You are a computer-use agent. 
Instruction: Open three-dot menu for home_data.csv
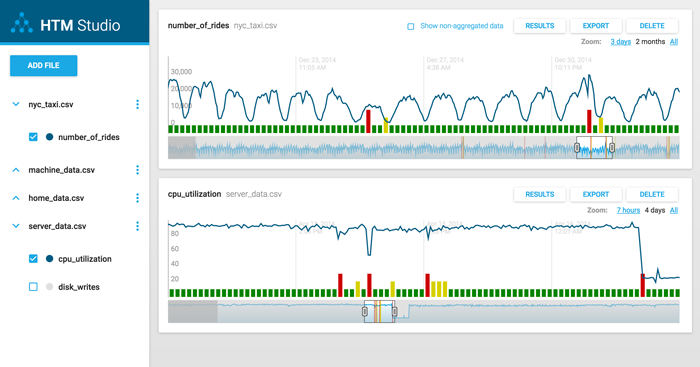138,198
